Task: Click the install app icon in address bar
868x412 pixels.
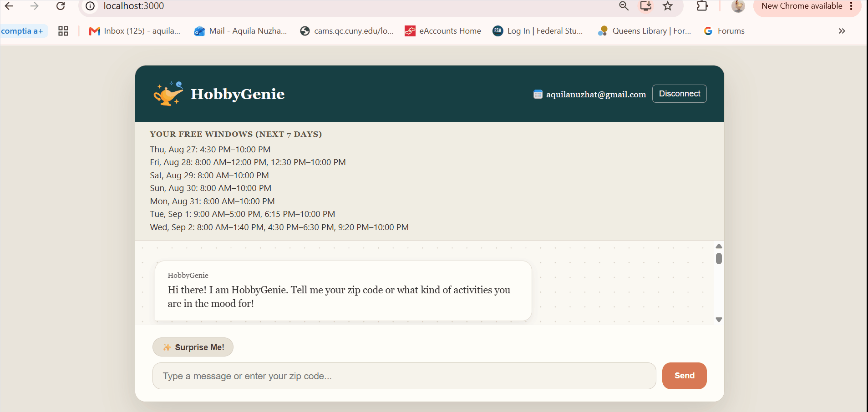Action: (646, 6)
